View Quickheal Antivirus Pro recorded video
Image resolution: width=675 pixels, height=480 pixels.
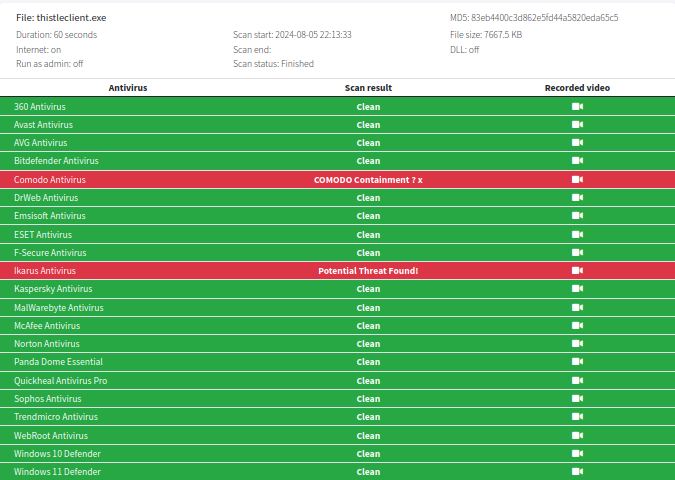tap(577, 381)
